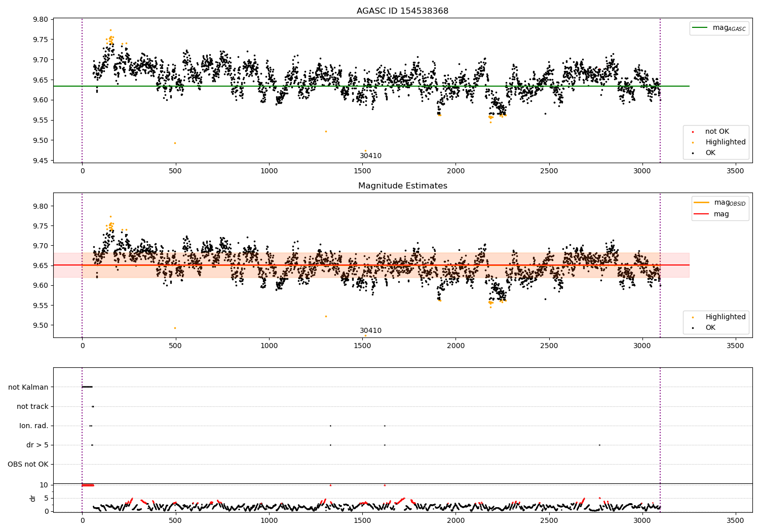Click the orange outlier near x=1300 in top plot
This screenshot has height=532, width=760.
coord(326,131)
